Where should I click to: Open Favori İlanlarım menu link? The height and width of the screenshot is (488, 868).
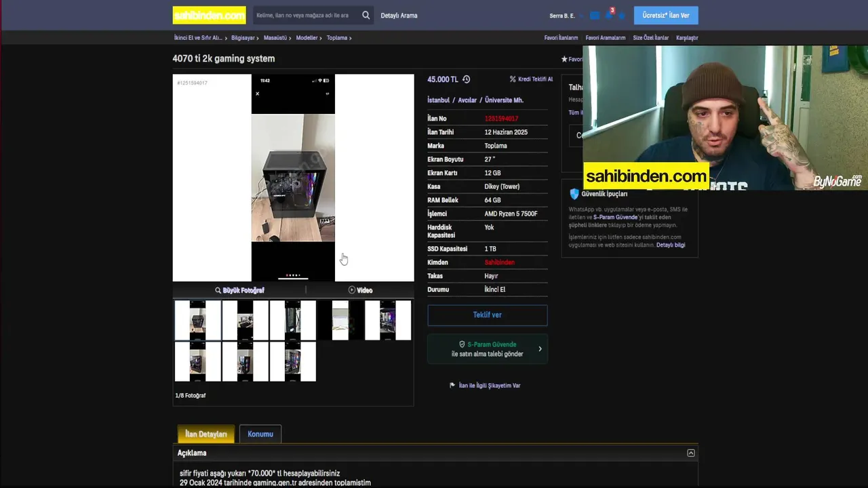tap(561, 38)
